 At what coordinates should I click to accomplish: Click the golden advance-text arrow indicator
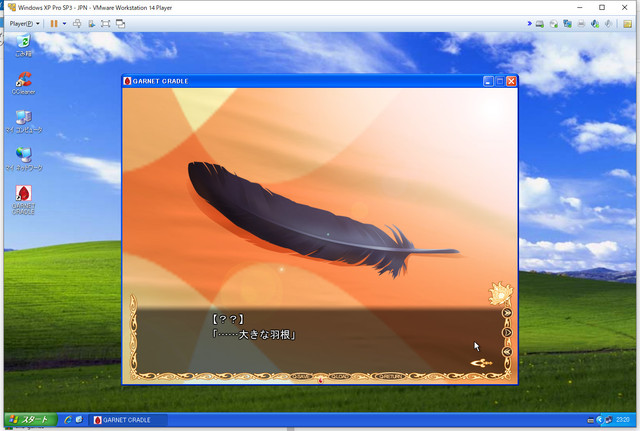(482, 362)
